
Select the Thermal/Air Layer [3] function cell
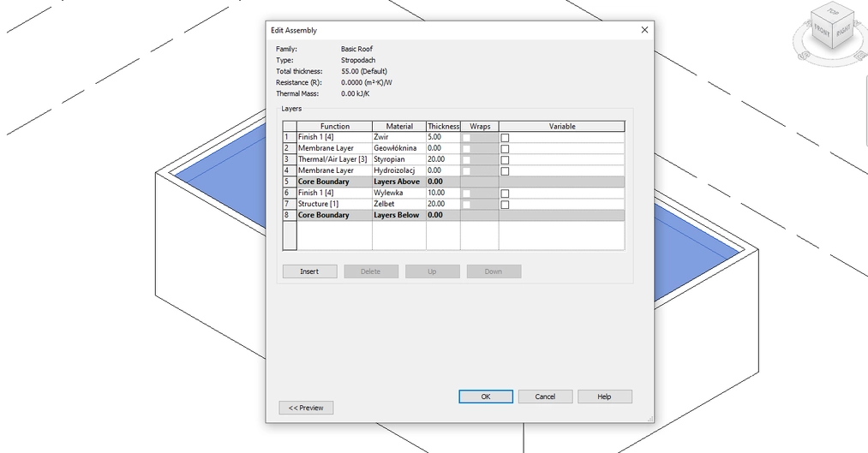click(x=333, y=159)
